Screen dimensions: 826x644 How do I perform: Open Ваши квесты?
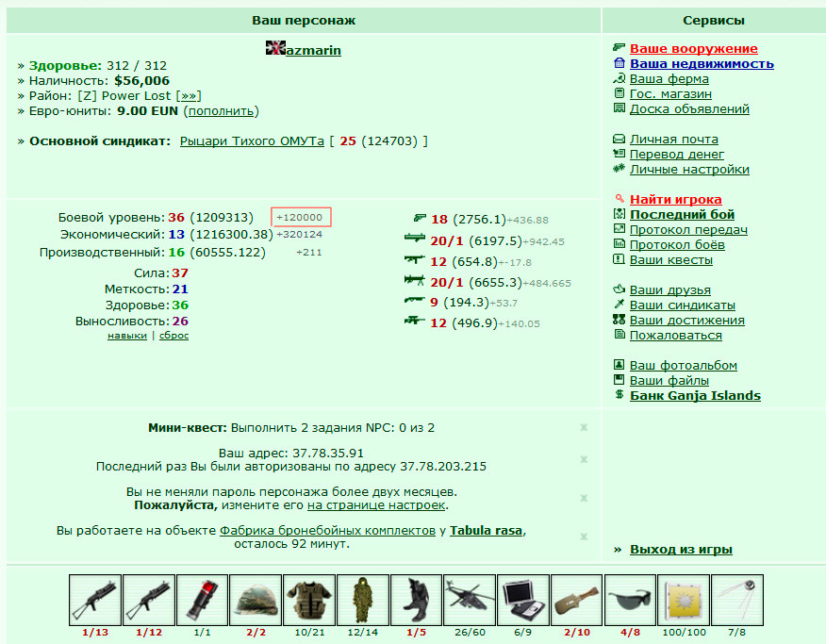point(671,259)
